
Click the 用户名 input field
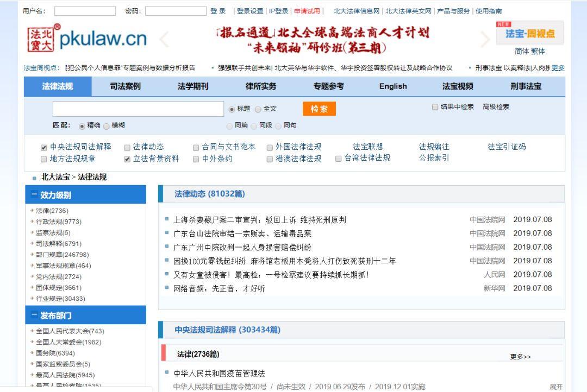pyautogui.click(x=85, y=11)
